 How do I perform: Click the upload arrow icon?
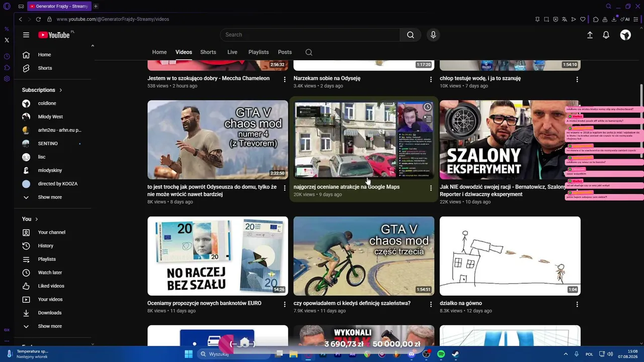[x=590, y=35]
